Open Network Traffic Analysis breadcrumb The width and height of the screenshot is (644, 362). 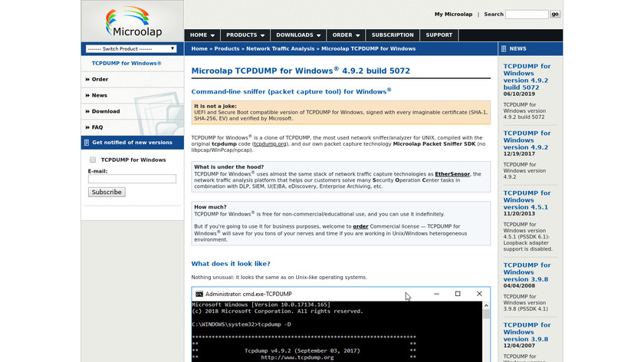pos(280,49)
